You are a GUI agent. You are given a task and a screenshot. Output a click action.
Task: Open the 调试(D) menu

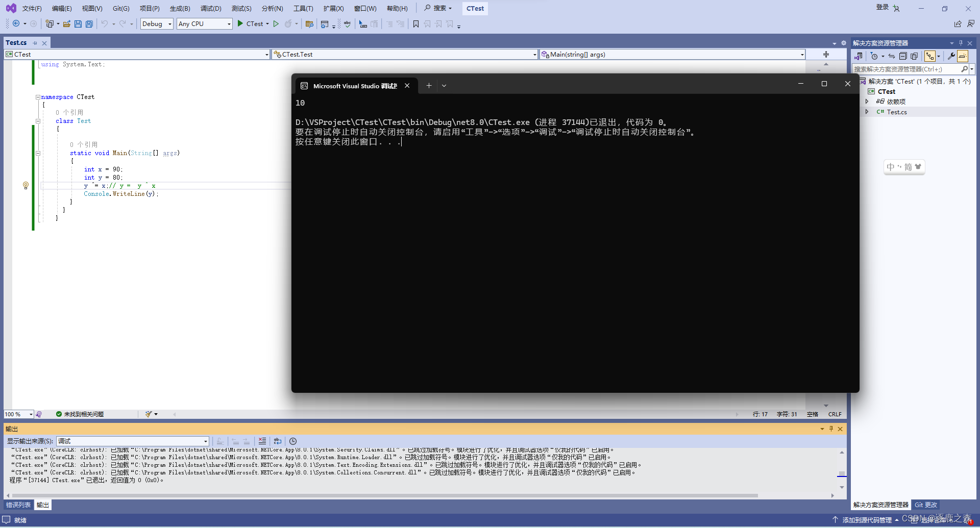click(211, 9)
